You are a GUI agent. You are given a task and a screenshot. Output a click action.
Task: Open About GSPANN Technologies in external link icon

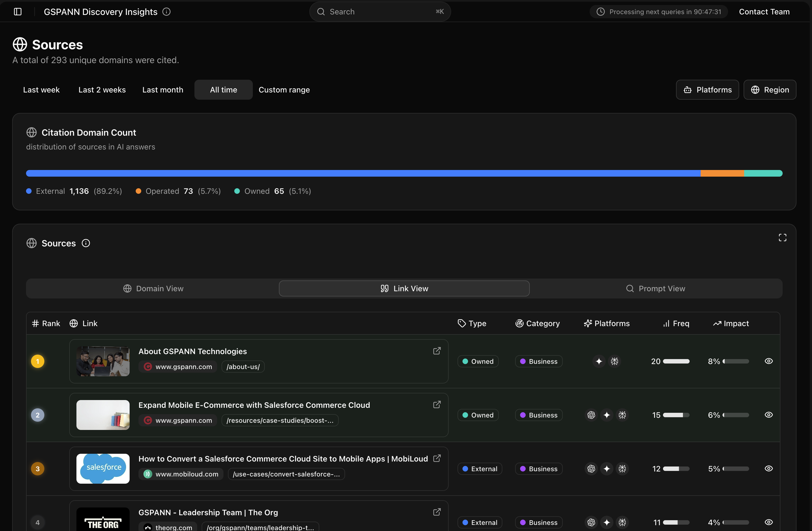(x=437, y=351)
